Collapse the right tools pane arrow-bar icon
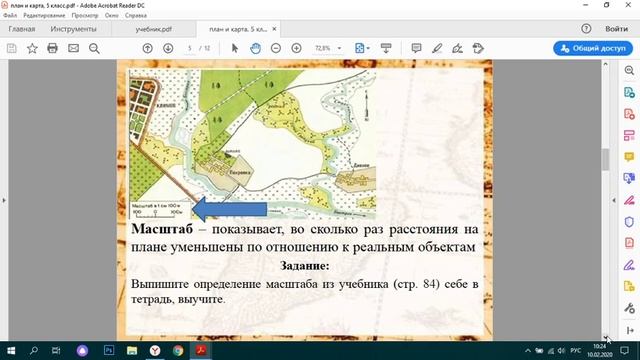Viewport: 640px width, 360px height. click(630, 331)
